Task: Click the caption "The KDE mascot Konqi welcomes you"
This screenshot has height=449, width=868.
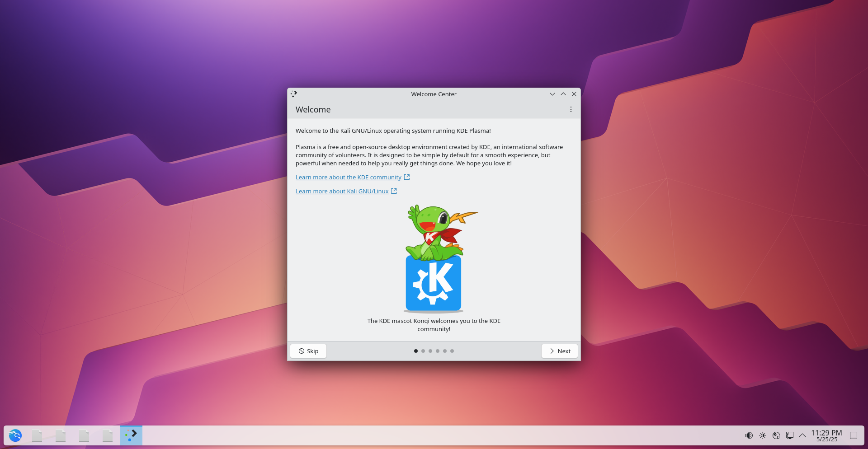Action: coord(434,325)
